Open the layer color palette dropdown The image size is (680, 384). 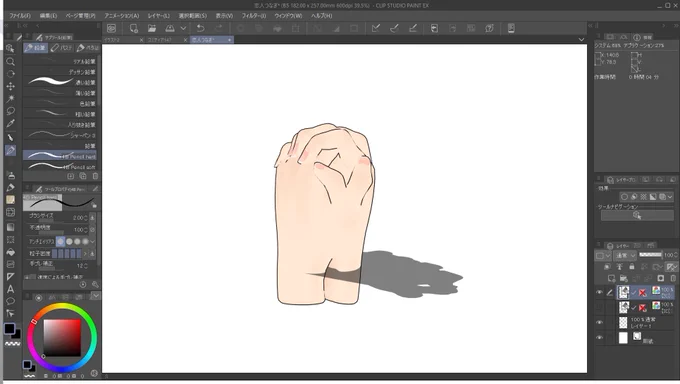(603, 255)
